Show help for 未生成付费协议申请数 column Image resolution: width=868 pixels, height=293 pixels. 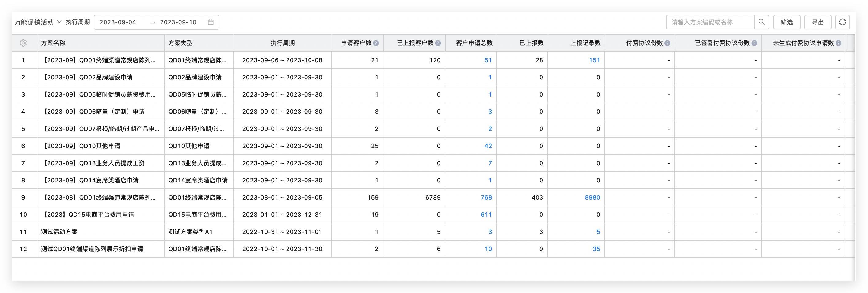coord(838,43)
